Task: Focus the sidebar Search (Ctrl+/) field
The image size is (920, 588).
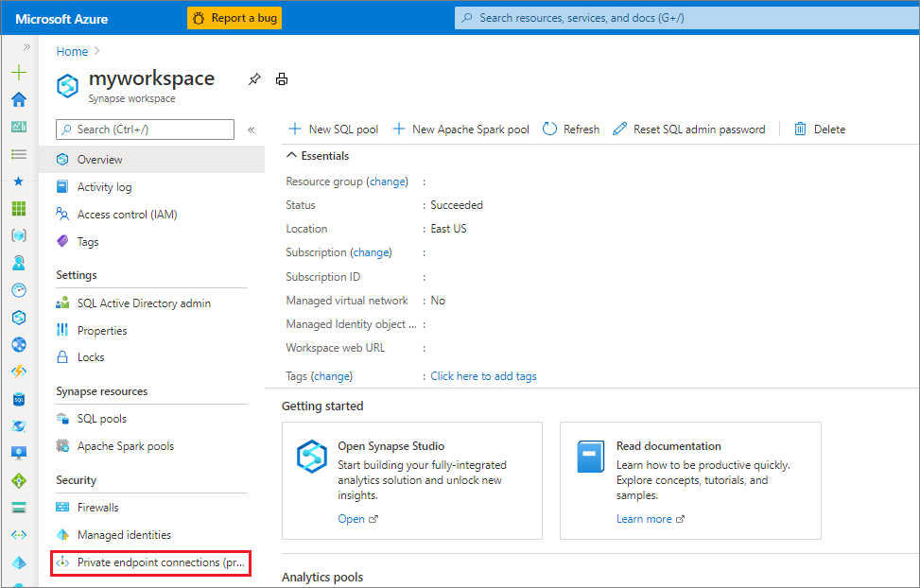Action: 146,130
